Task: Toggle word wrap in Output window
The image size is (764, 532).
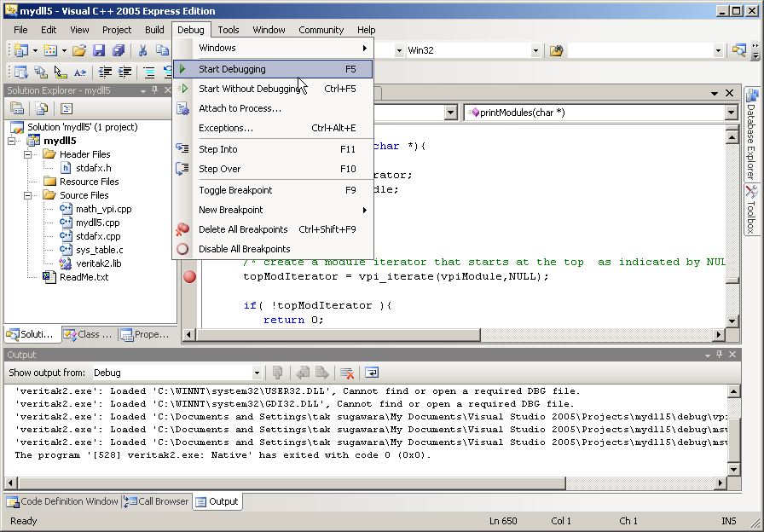Action: (371, 373)
